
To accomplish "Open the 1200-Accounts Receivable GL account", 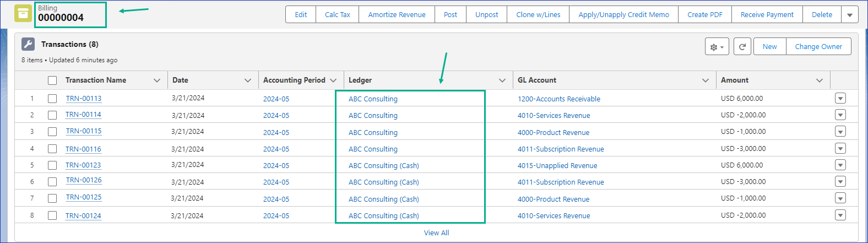I will 558,99.
